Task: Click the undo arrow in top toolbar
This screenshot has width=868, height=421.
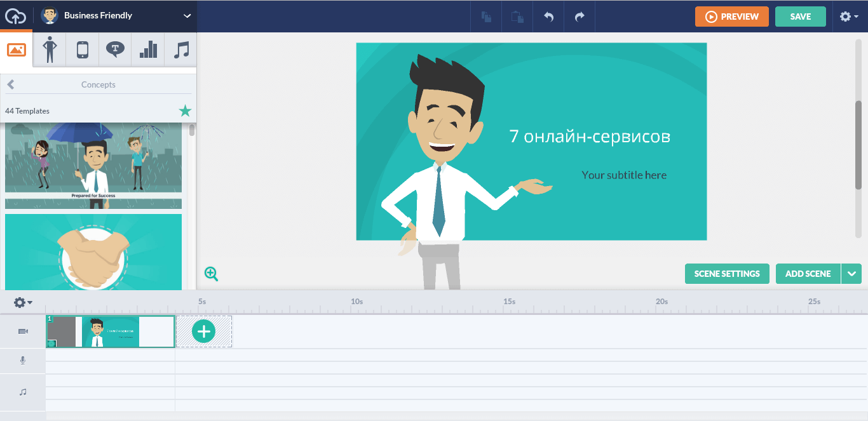Action: coord(549,17)
